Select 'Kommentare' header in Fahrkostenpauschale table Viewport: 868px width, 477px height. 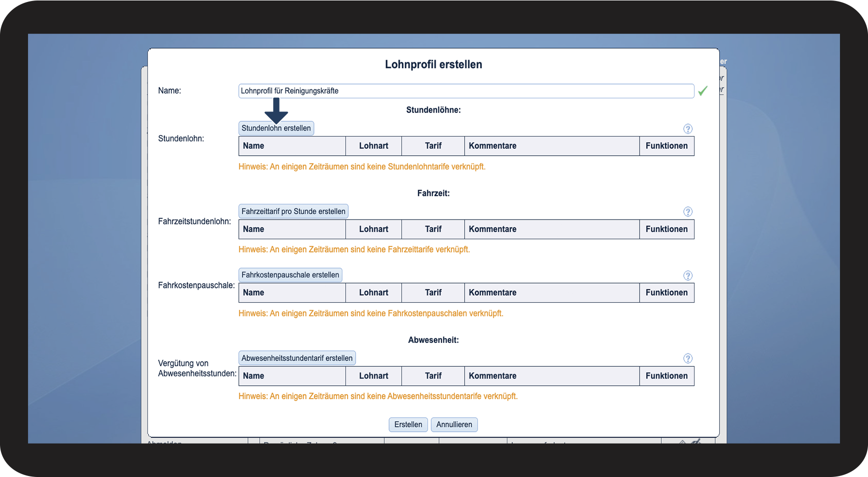[x=552, y=293]
